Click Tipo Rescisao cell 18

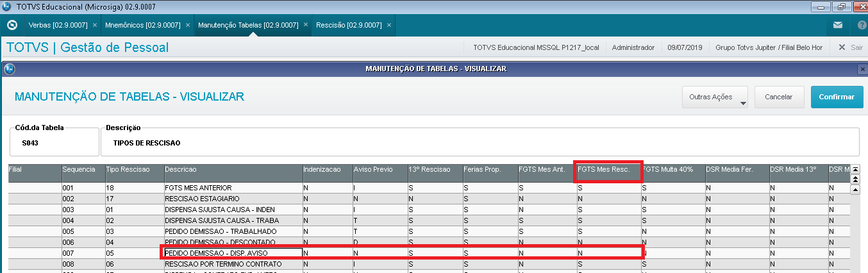coord(135,188)
